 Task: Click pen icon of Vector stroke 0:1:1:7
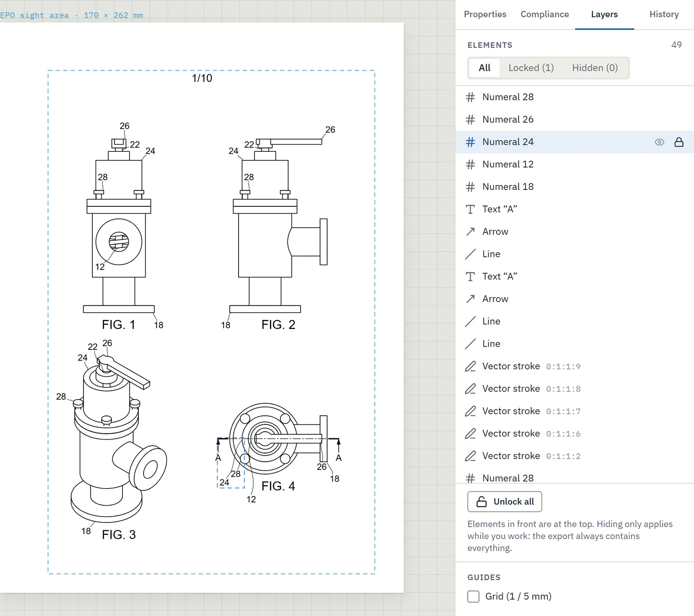click(x=470, y=411)
